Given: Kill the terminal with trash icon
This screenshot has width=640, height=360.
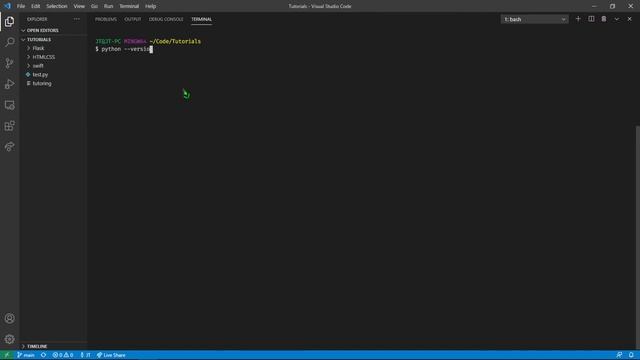Looking at the screenshot, I should click(x=604, y=19).
